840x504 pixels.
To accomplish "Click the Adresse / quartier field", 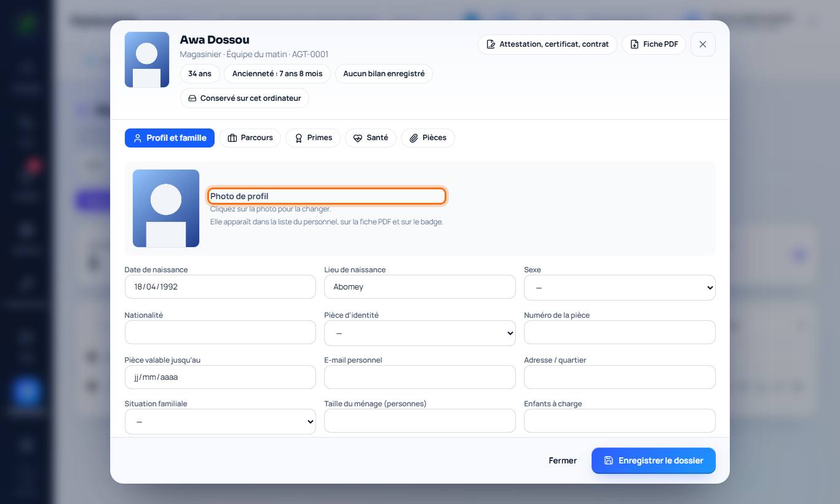I will tap(620, 377).
